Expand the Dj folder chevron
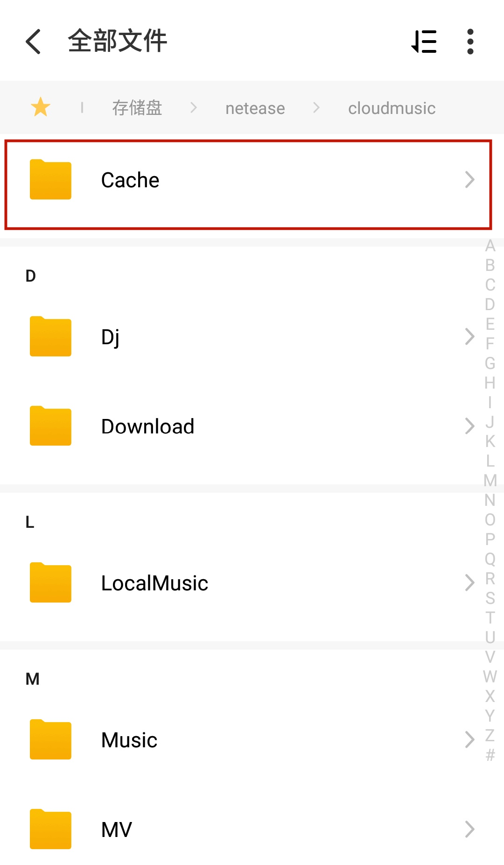The image size is (504, 865). [x=469, y=337]
